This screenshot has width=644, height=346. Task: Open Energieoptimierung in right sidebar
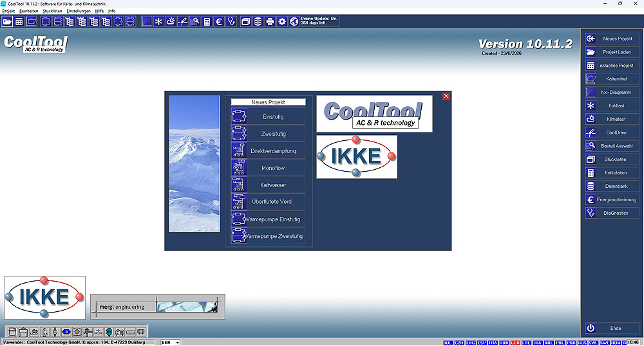[x=612, y=199]
